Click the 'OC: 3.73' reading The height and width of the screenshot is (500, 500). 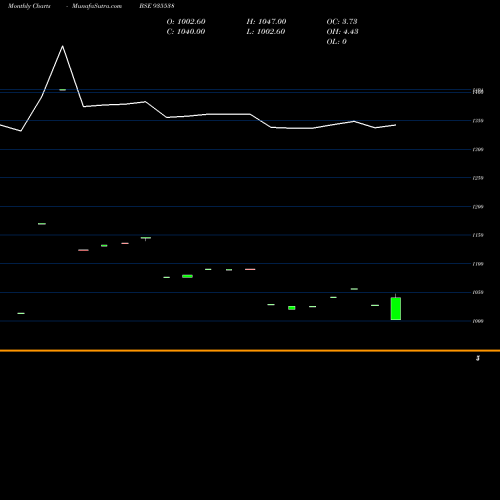pyautogui.click(x=342, y=22)
